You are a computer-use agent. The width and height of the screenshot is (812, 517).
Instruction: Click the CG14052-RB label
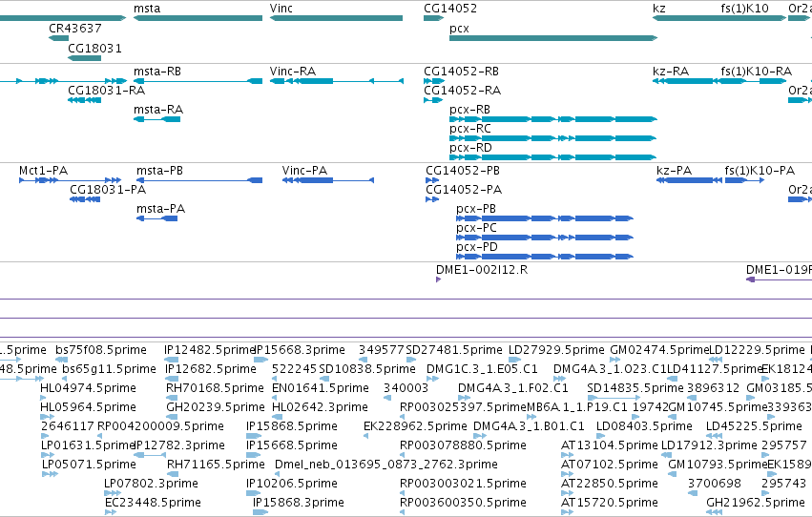click(x=461, y=72)
